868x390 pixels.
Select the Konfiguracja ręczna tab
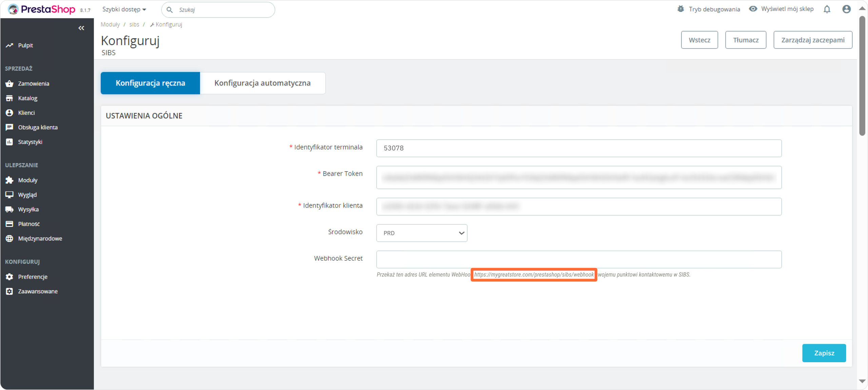tap(150, 83)
